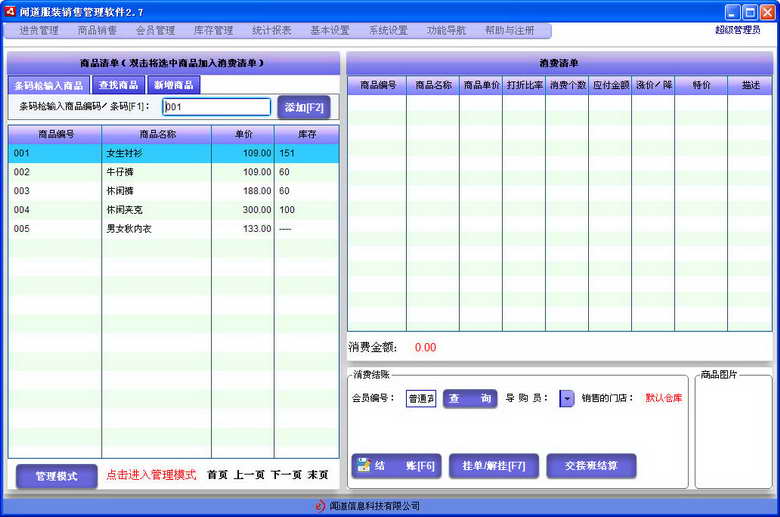Click the 查询 member lookup button
The height and width of the screenshot is (517, 780).
pos(470,398)
